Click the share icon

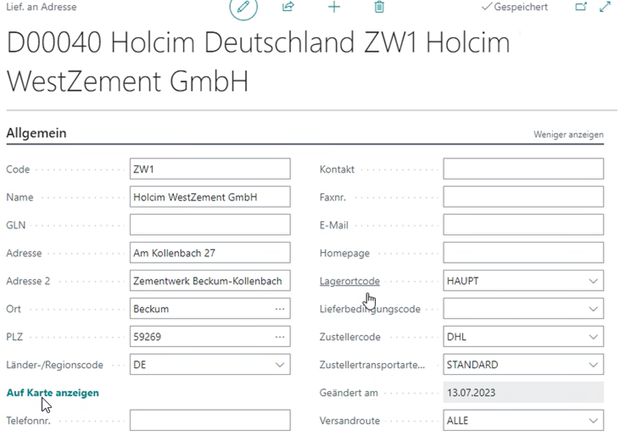click(x=288, y=7)
